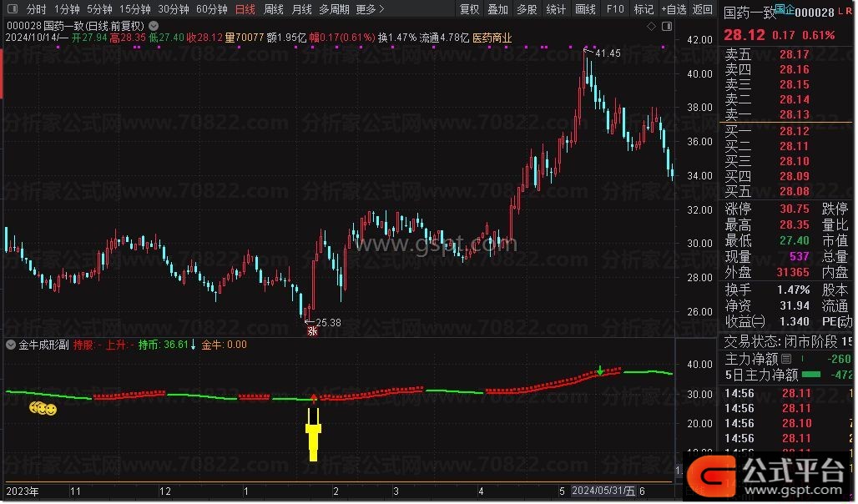Viewport: 858px width, 504px height.
Task: Open the F10 company info
Action: (615, 9)
